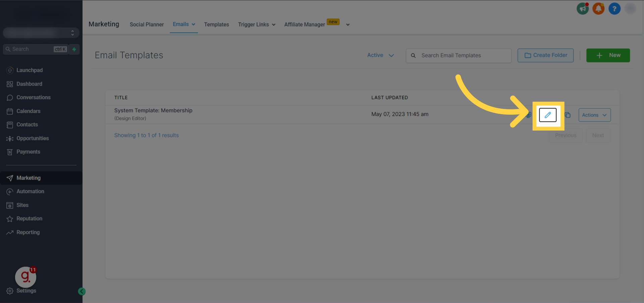Switch to the Templates tab
This screenshot has width=644, height=303.
[216, 24]
